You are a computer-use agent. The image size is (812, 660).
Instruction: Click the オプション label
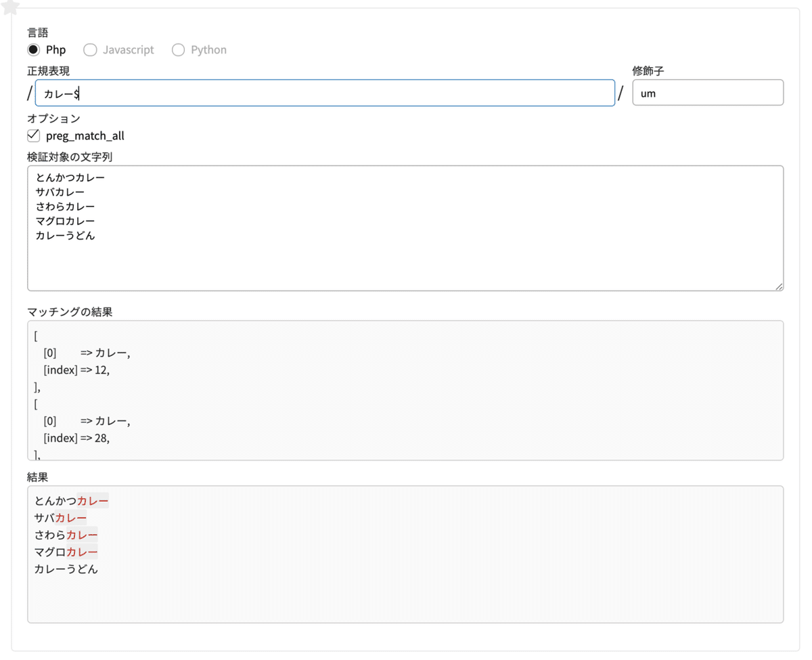[x=53, y=119]
